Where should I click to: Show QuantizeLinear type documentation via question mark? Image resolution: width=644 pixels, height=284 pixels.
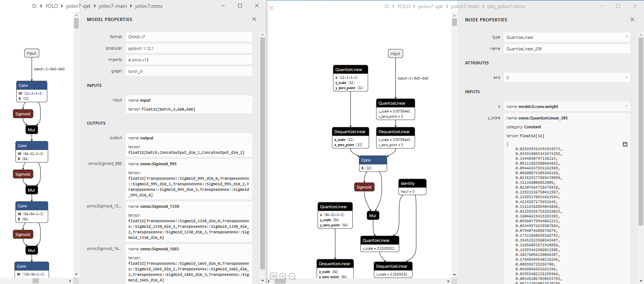(627, 37)
